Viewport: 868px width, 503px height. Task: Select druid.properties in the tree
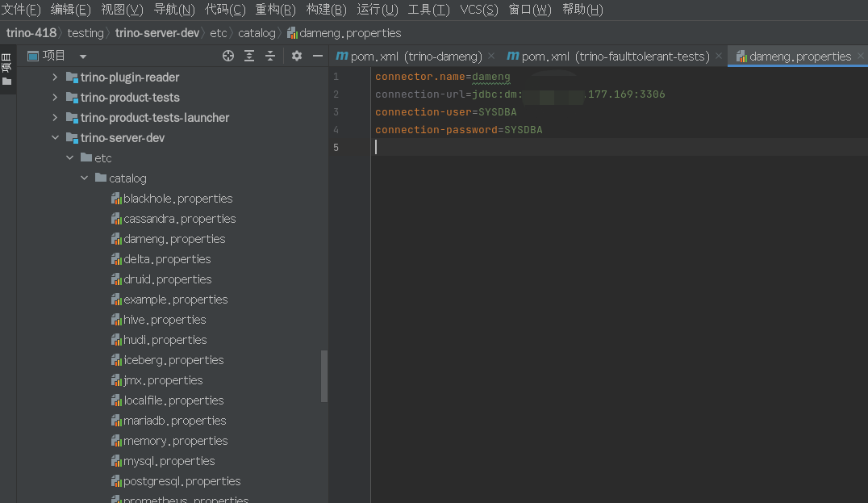point(167,279)
